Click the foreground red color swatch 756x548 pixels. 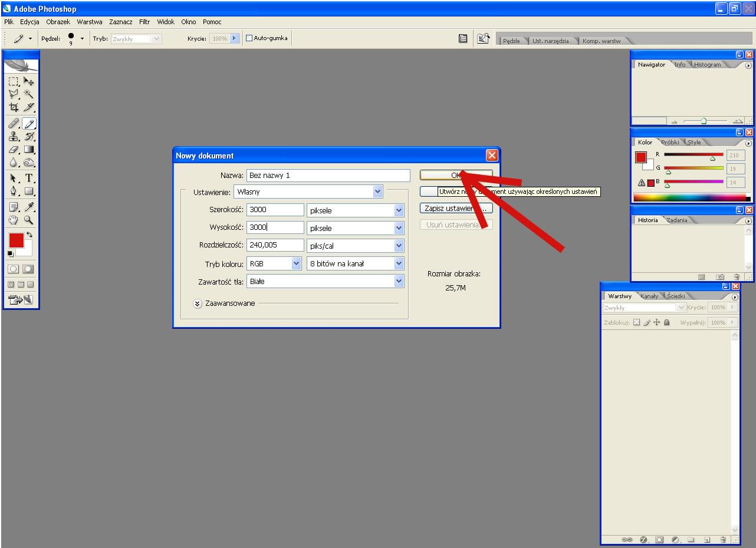tap(16, 240)
